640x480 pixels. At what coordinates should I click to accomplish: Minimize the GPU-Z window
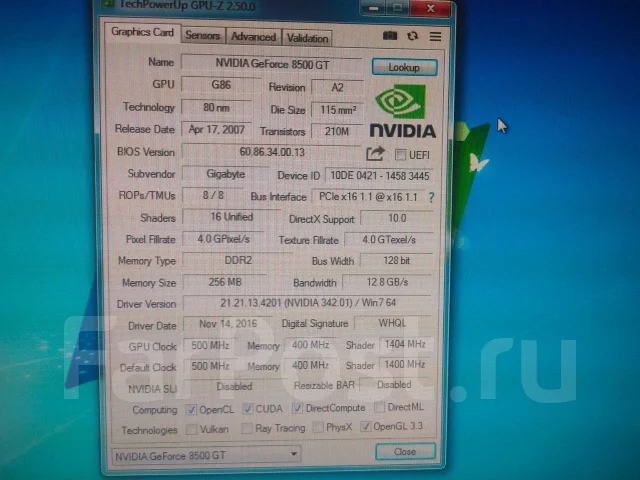pos(373,8)
